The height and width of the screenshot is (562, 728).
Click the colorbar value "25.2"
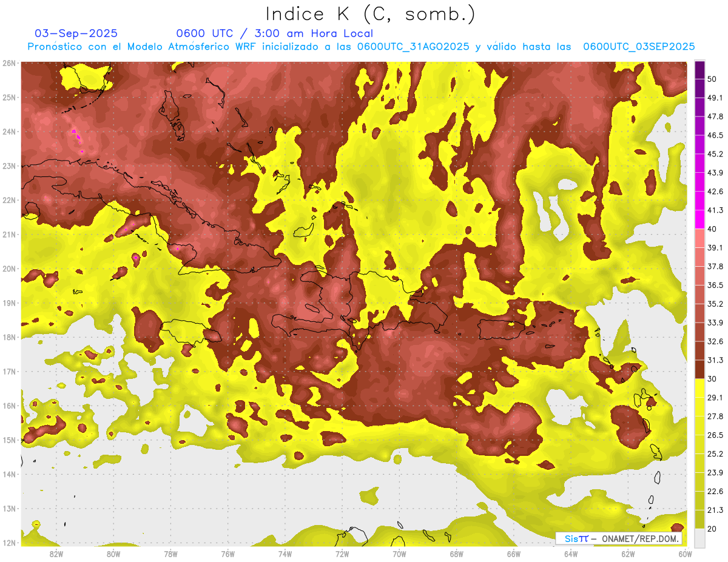tap(715, 454)
